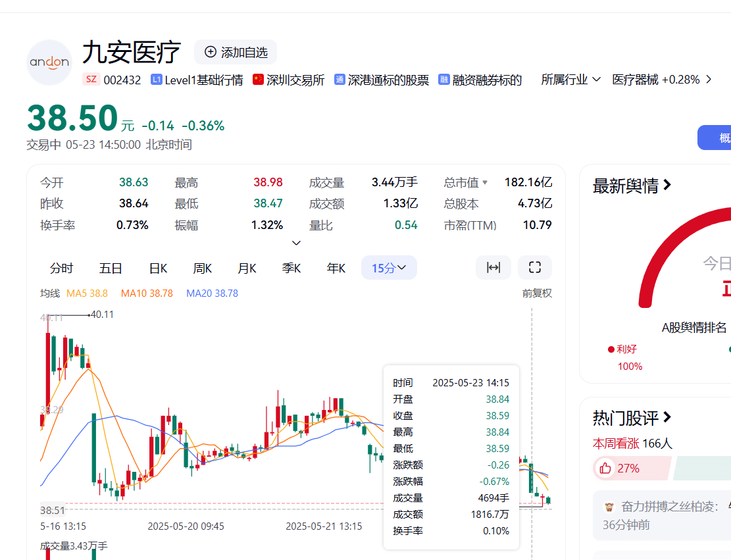Click the 深港通标的股票 badge icon
The width and height of the screenshot is (731, 560).
(x=340, y=80)
